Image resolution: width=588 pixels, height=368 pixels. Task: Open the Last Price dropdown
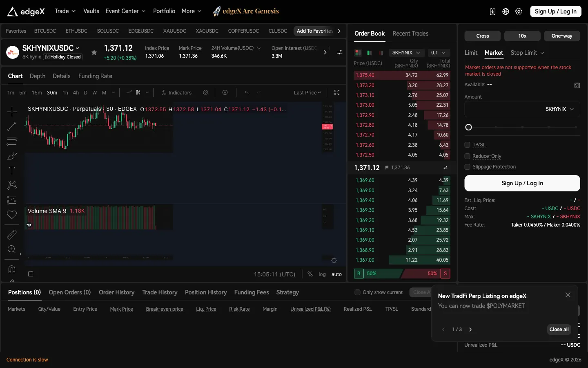pos(307,93)
